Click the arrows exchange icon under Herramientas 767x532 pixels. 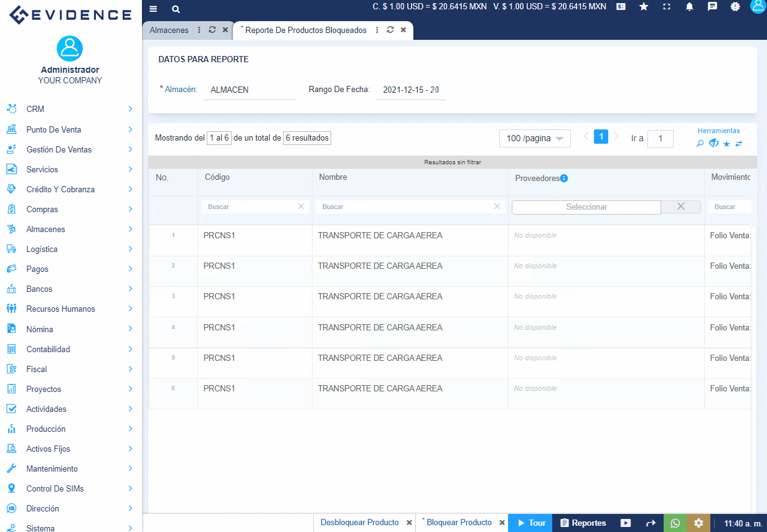740,143
